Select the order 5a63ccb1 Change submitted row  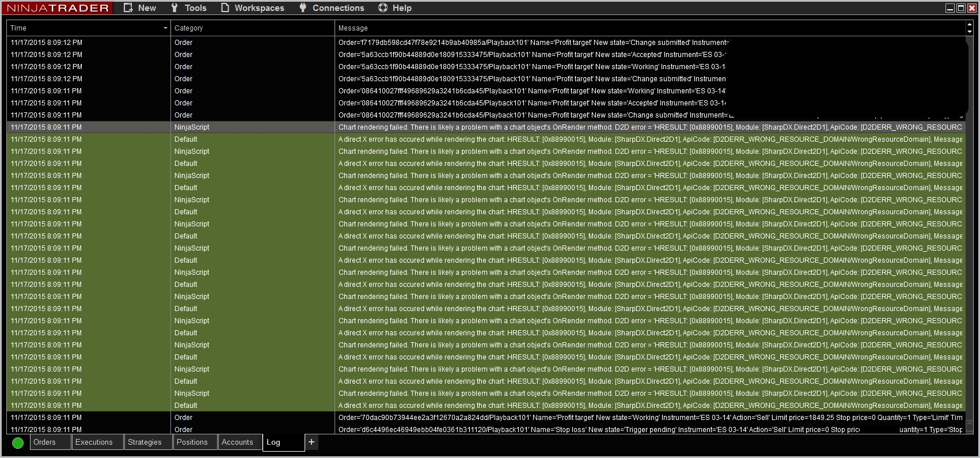tap(486, 79)
